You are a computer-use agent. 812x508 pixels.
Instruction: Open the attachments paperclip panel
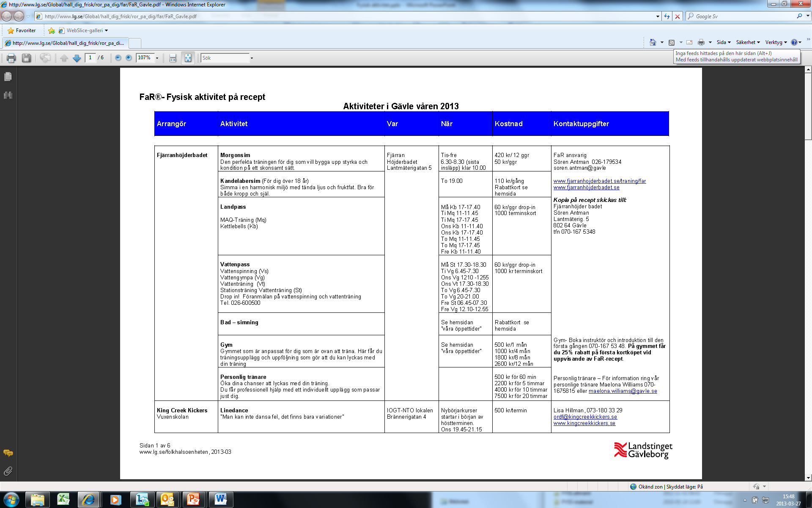[8, 471]
